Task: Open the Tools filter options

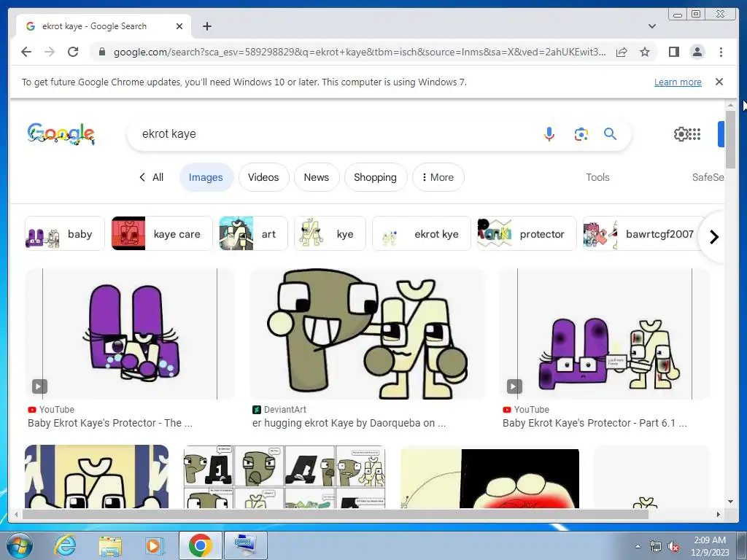Action: pos(597,177)
